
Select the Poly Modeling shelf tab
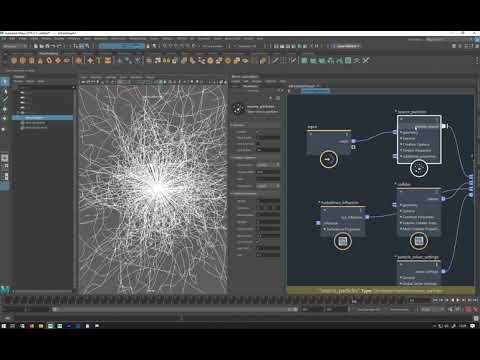(49, 53)
